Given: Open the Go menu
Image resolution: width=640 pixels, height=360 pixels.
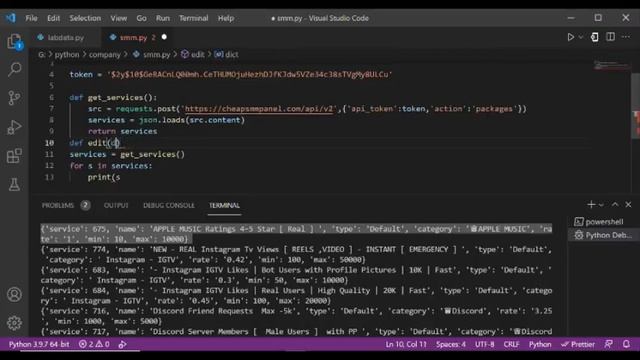Looking at the screenshot, I should [x=141, y=18].
